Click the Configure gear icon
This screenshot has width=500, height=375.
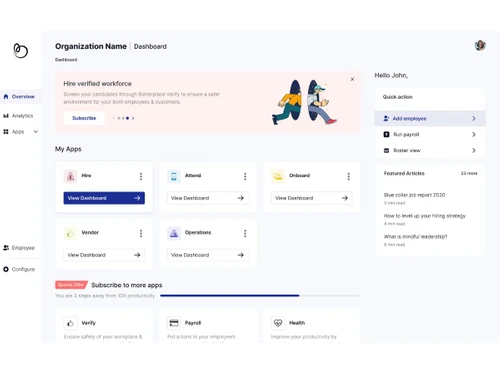coord(6,269)
